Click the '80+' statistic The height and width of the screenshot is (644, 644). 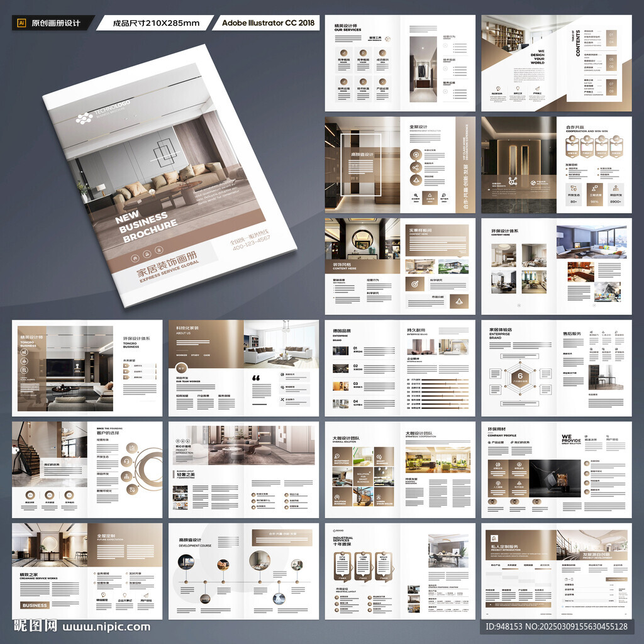click(x=574, y=202)
